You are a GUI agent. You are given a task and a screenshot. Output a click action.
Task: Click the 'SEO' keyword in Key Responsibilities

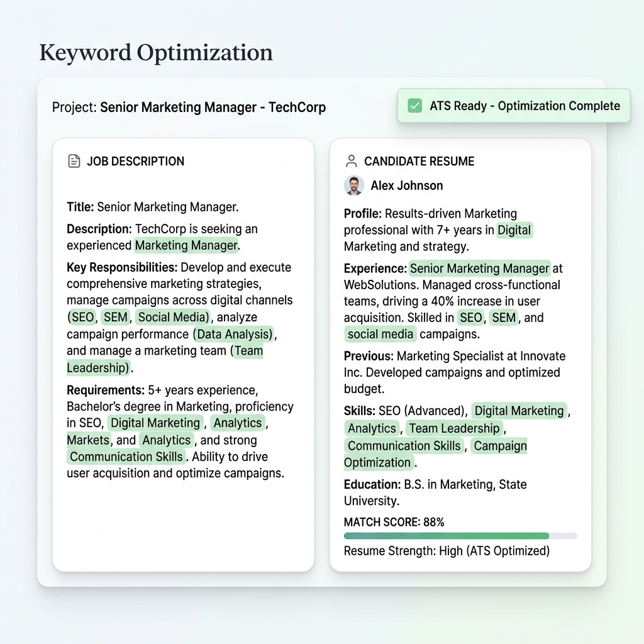(x=82, y=317)
